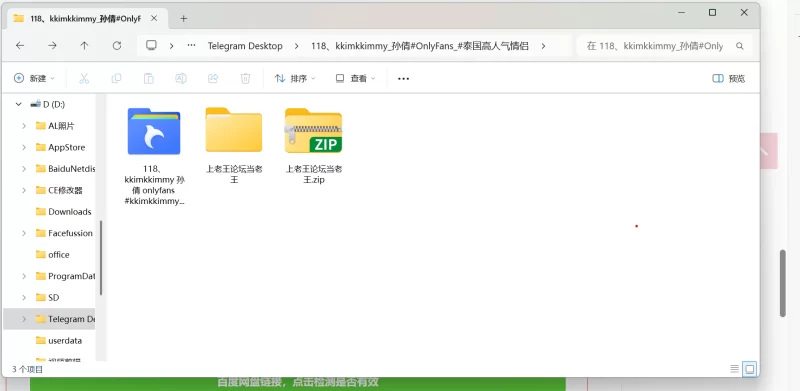Click the 新建 new button

34,78
